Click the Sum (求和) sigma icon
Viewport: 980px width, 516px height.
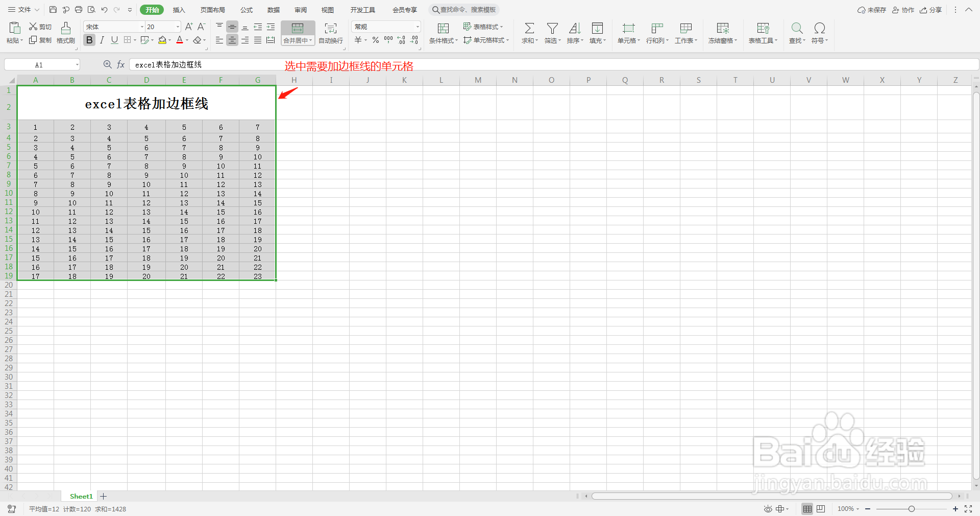[x=529, y=28]
